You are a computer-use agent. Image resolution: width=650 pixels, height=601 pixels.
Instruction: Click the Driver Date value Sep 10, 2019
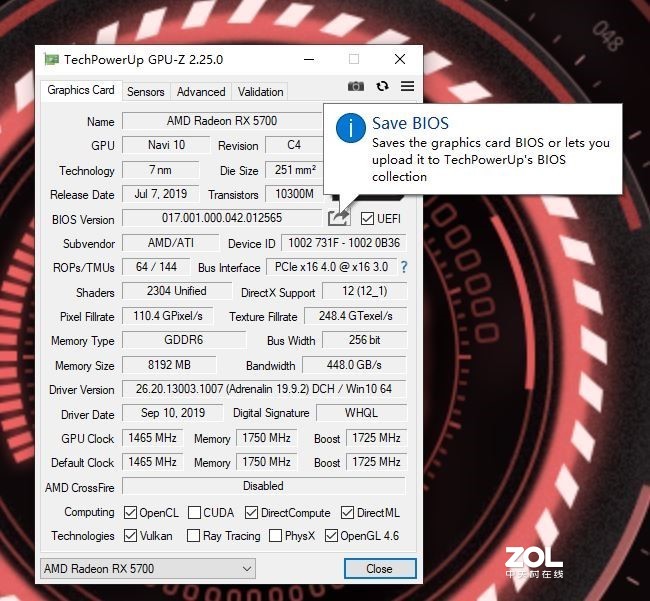tap(172, 413)
